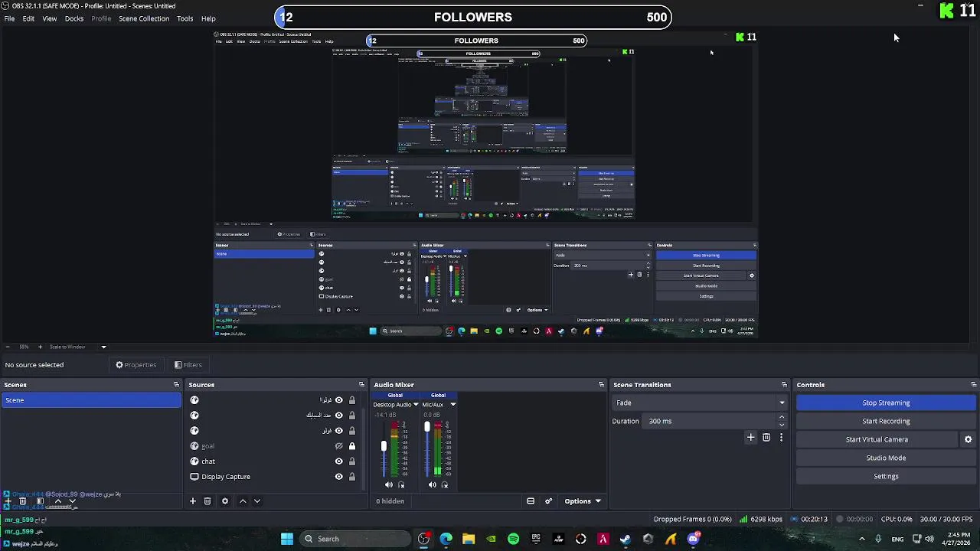Increase transition Duration with up arrow
980x551 pixels.
pyautogui.click(x=782, y=417)
